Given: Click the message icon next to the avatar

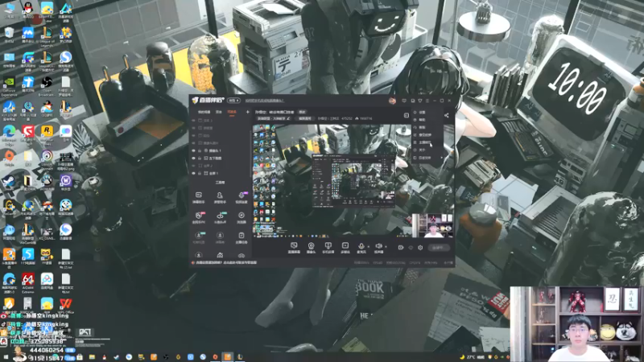Looking at the screenshot, I should (404, 101).
